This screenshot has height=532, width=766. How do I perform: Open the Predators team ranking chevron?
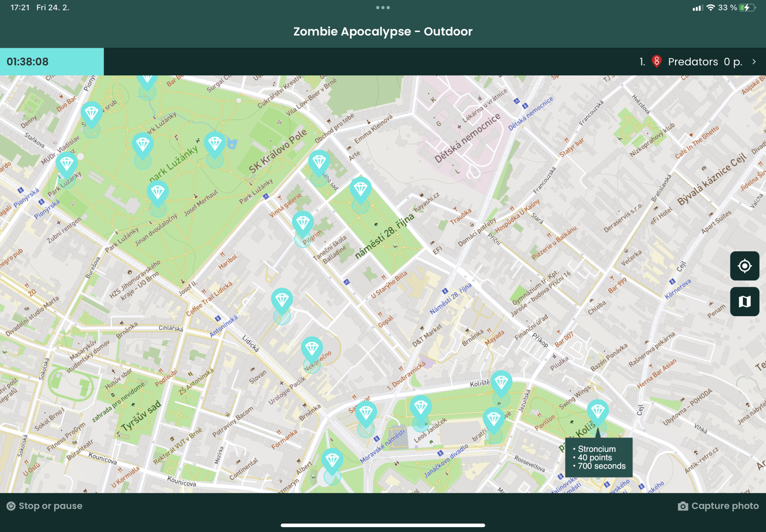(x=754, y=61)
